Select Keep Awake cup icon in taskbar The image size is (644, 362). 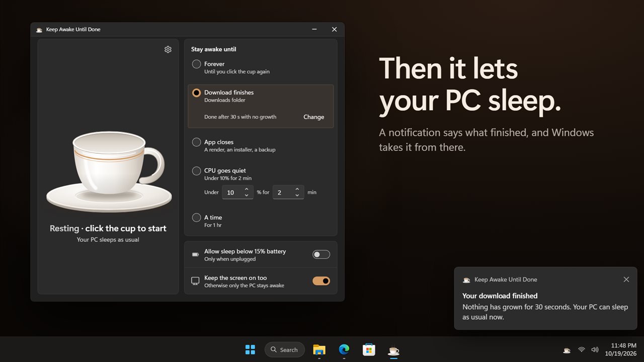pyautogui.click(x=393, y=350)
